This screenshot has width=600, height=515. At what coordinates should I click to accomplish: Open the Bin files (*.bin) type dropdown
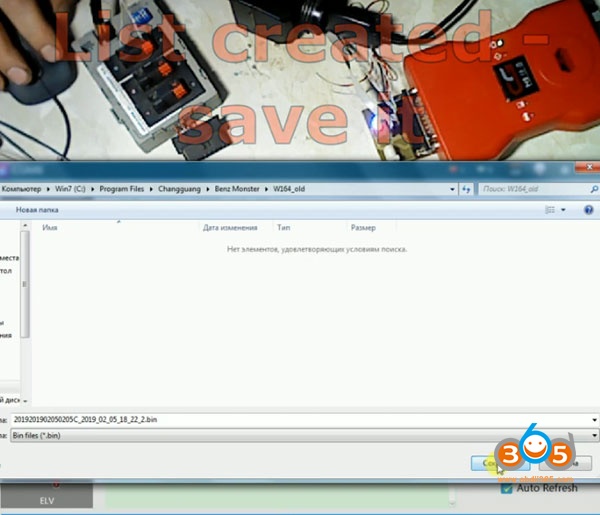(x=305, y=435)
